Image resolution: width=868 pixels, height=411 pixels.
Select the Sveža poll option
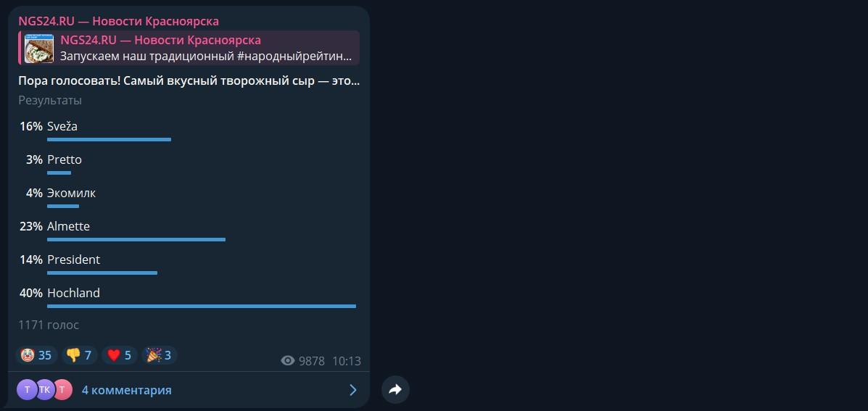click(189, 132)
